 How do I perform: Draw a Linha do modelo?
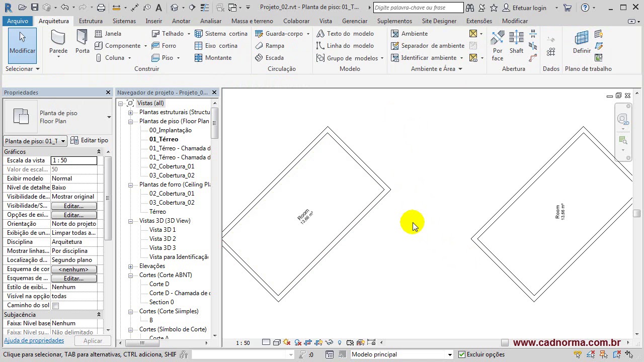(x=345, y=46)
